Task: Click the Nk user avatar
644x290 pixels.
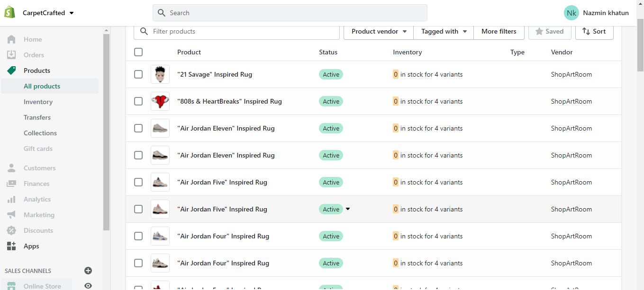Action: 571,13
